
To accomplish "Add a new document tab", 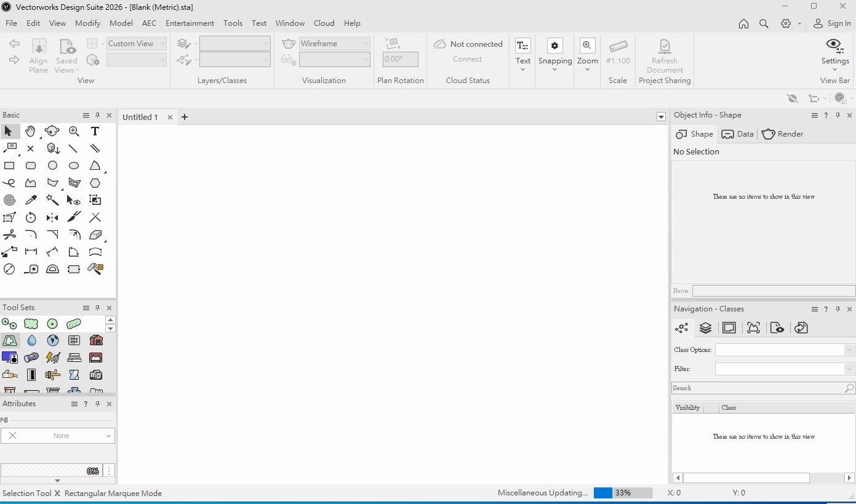I will 184,117.
